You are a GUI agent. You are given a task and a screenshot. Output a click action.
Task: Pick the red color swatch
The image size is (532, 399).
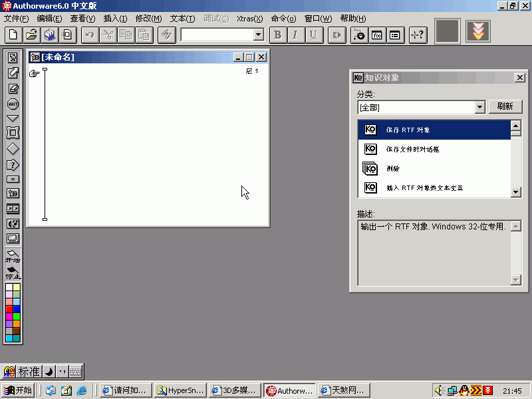pyautogui.click(x=9, y=309)
